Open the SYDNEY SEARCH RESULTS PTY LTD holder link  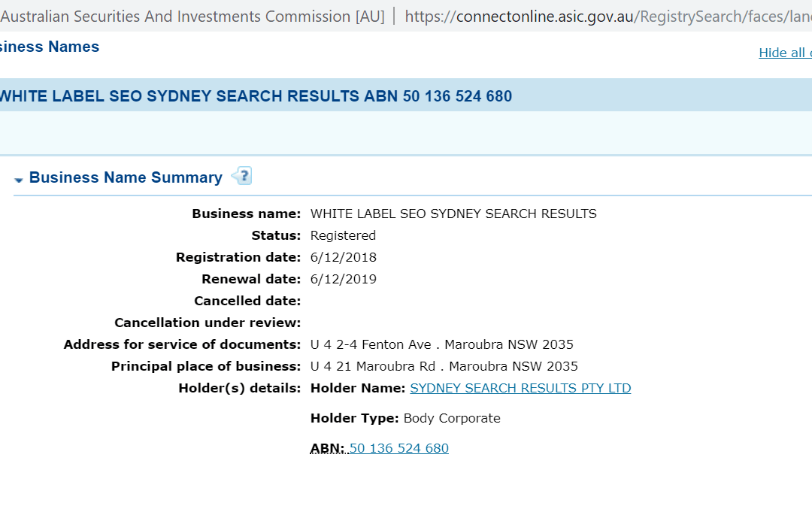point(520,388)
